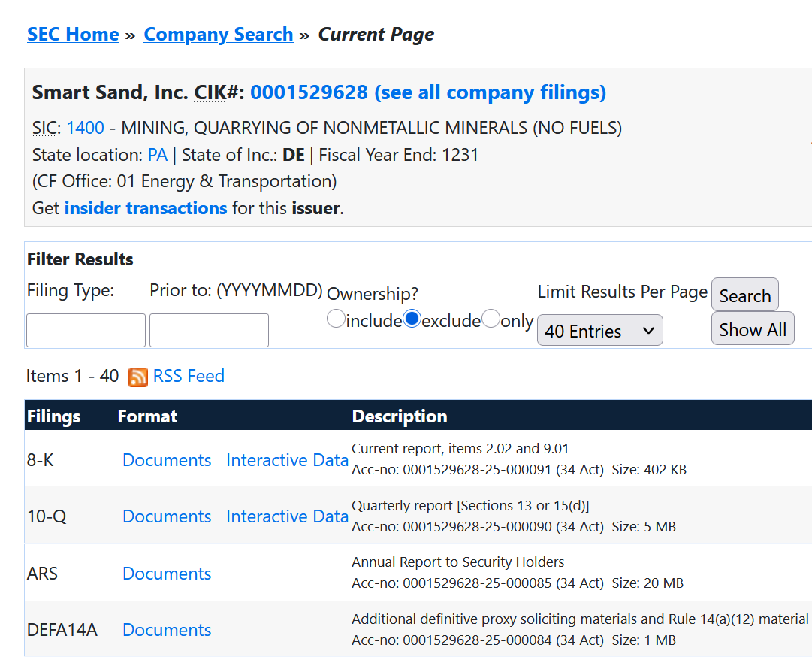Focus the Prior to date input field

click(210, 330)
